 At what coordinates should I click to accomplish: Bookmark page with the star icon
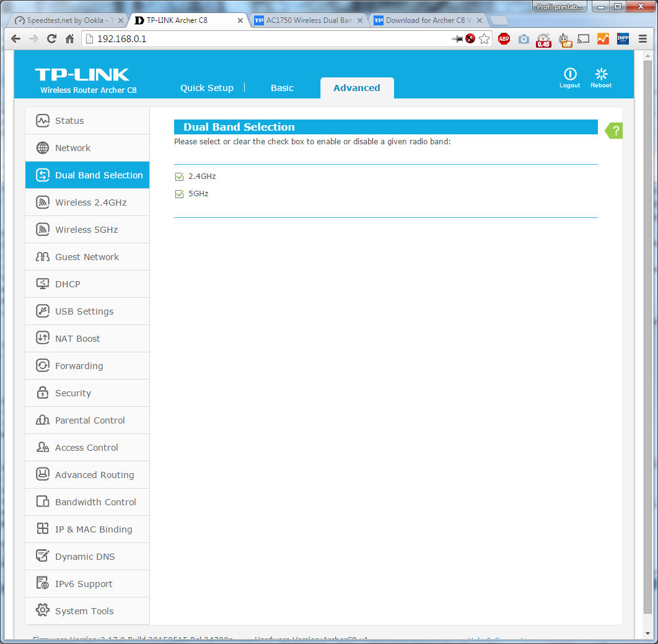[x=485, y=39]
